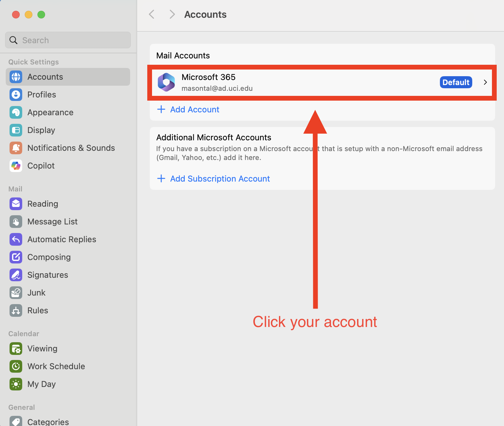The height and width of the screenshot is (426, 504).
Task: Open the Profiles settings pane
Action: pos(68,95)
